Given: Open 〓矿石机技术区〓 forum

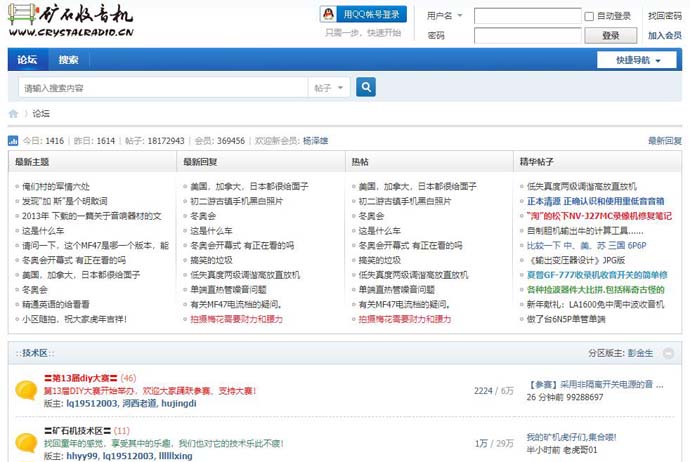Looking at the screenshot, I should [x=77, y=431].
